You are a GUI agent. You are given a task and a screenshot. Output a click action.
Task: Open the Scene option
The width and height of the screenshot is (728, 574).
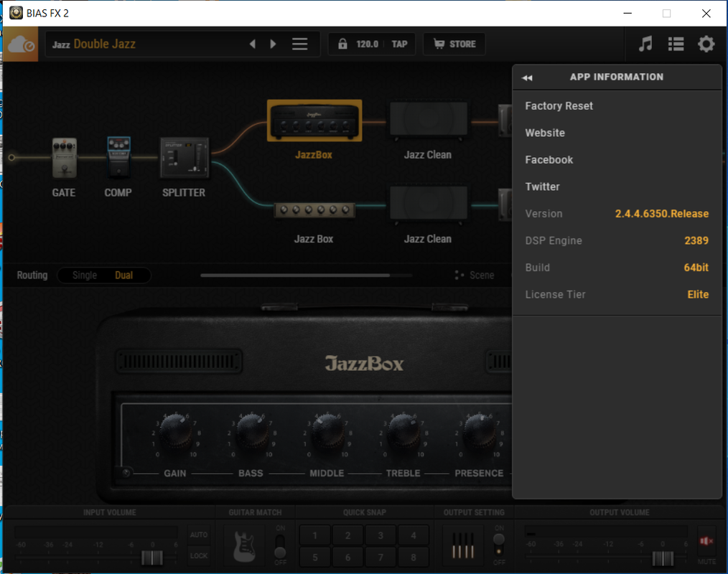(x=475, y=276)
